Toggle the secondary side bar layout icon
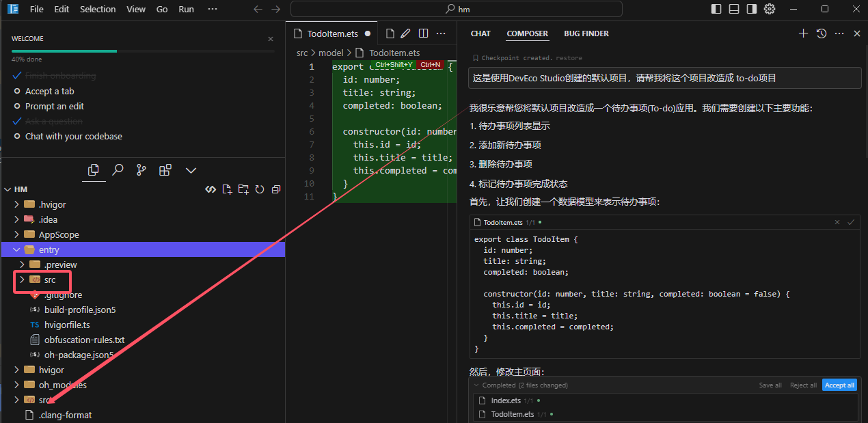Viewport: 868px width, 423px height. click(x=752, y=9)
